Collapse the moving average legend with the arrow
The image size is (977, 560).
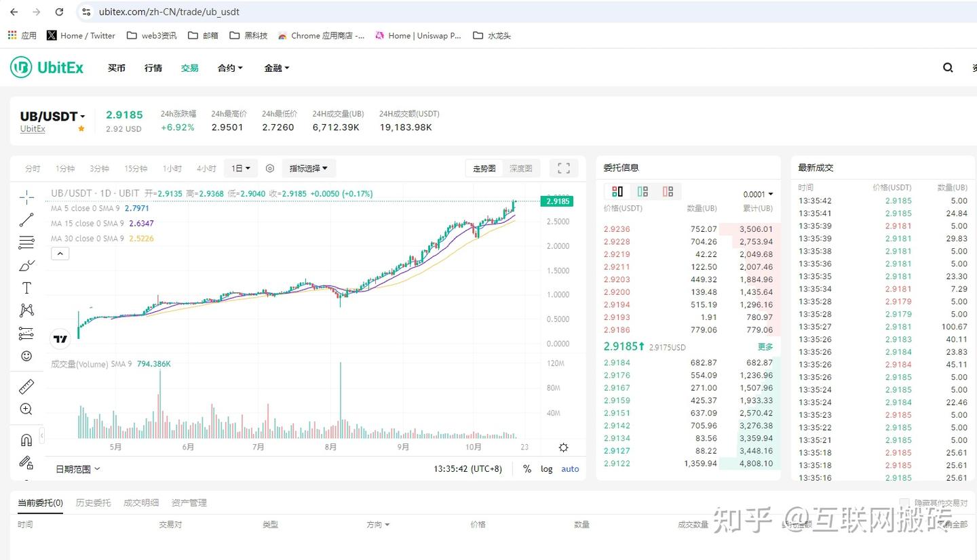click(x=60, y=253)
